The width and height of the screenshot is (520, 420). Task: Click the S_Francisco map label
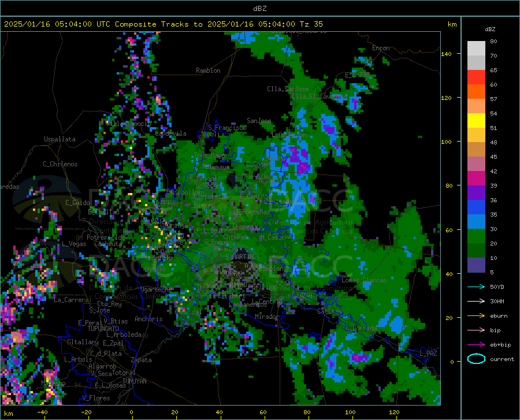click(227, 128)
